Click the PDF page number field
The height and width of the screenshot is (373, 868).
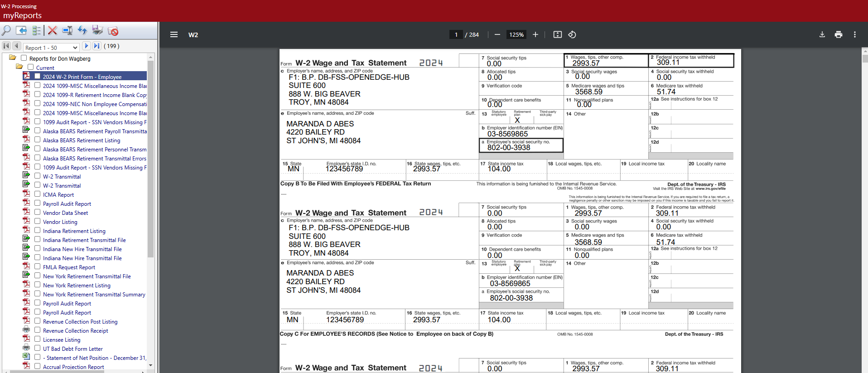(456, 34)
